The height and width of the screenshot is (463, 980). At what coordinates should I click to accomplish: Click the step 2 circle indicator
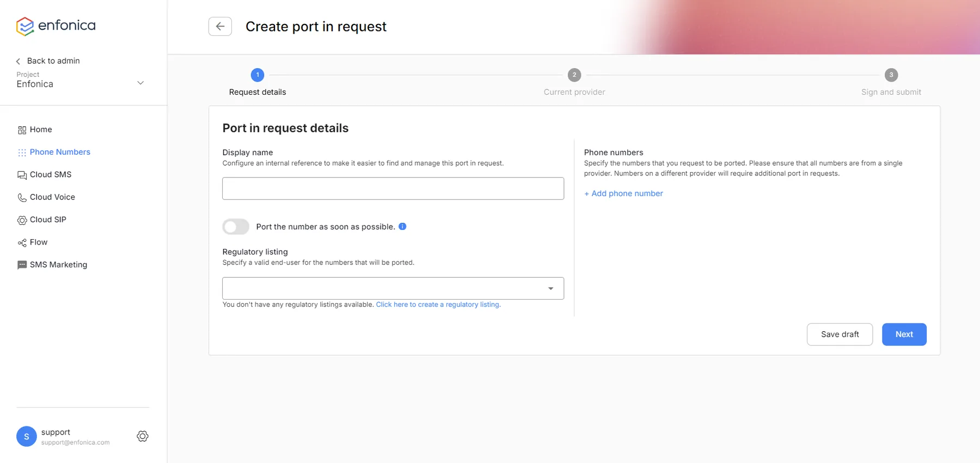tap(574, 75)
